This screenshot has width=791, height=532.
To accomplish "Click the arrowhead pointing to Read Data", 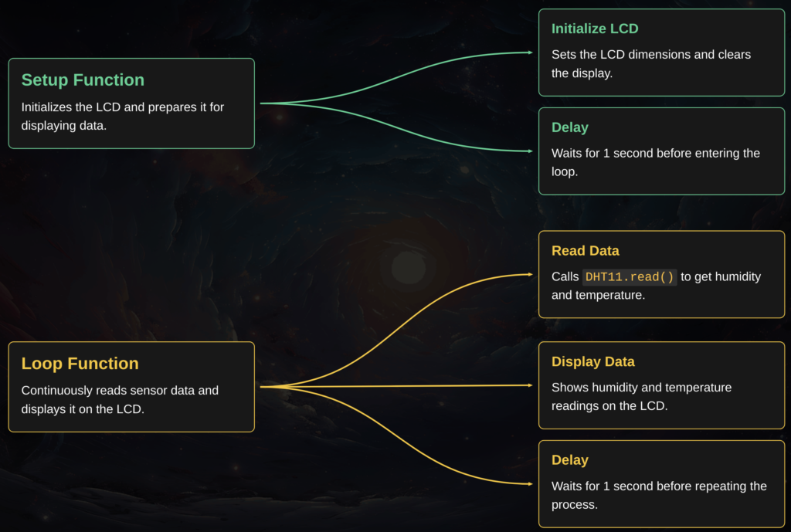I will click(x=530, y=274).
